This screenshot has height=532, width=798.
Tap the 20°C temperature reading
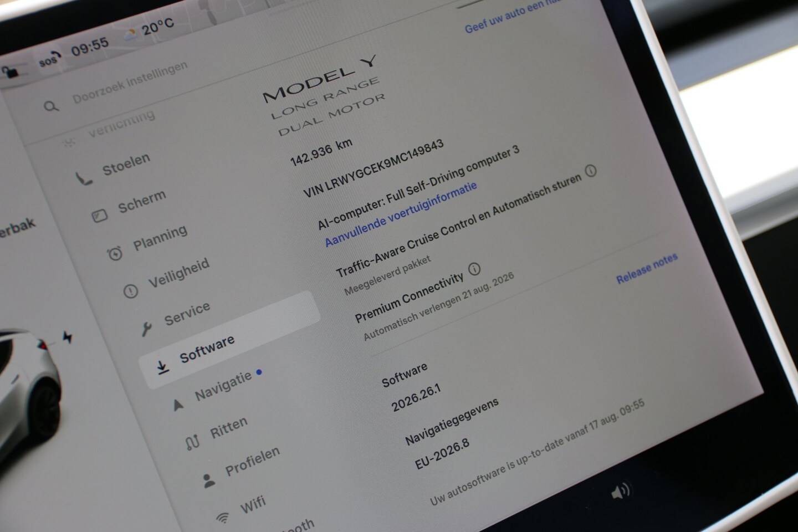pyautogui.click(x=158, y=25)
